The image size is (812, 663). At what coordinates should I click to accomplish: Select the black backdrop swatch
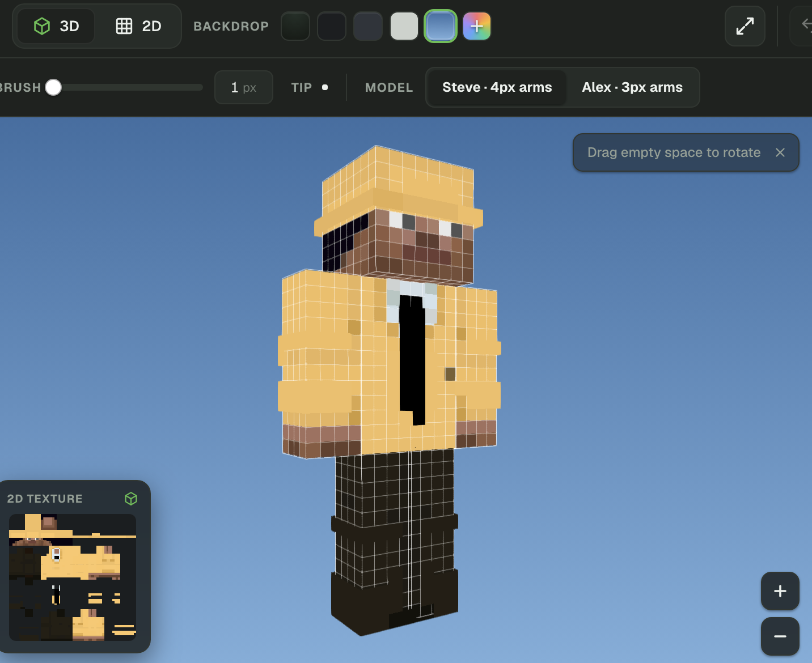point(332,26)
